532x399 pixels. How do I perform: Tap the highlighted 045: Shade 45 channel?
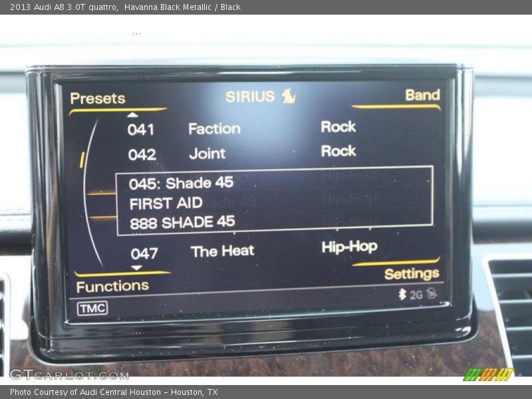pos(274,201)
